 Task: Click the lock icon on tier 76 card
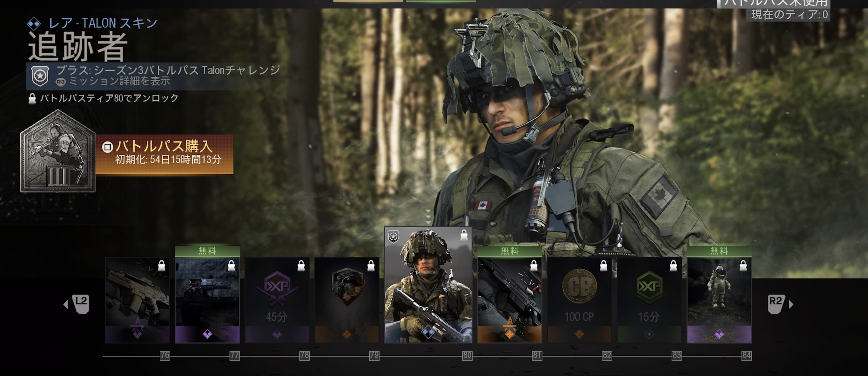162,265
